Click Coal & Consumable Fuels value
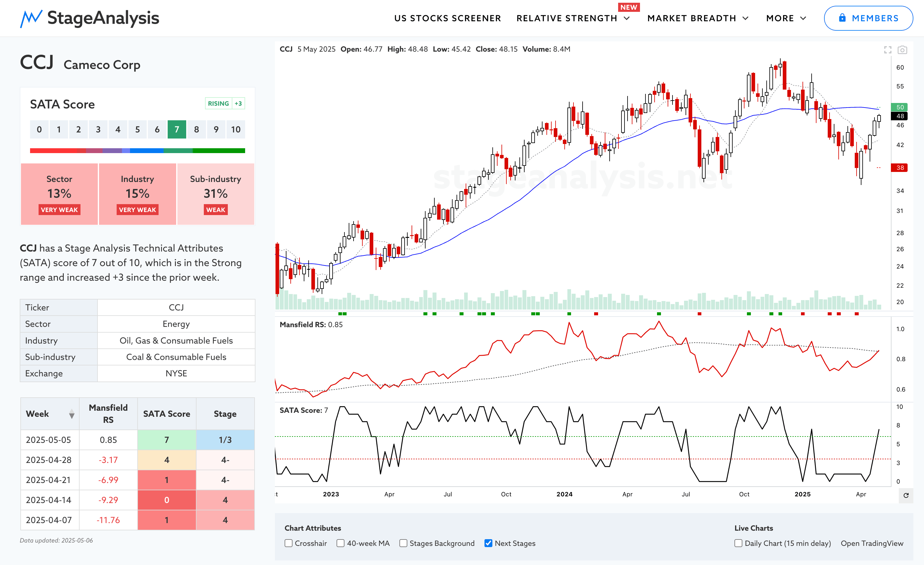This screenshot has height=565, width=924. click(176, 357)
